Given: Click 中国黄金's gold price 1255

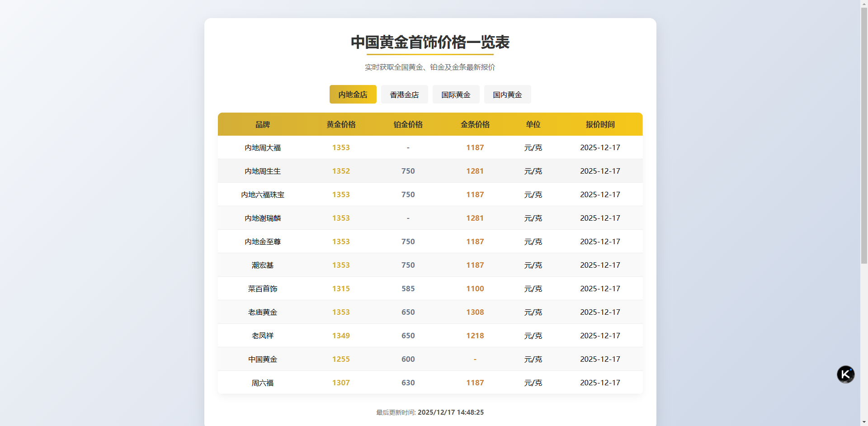Looking at the screenshot, I should click(x=341, y=359).
